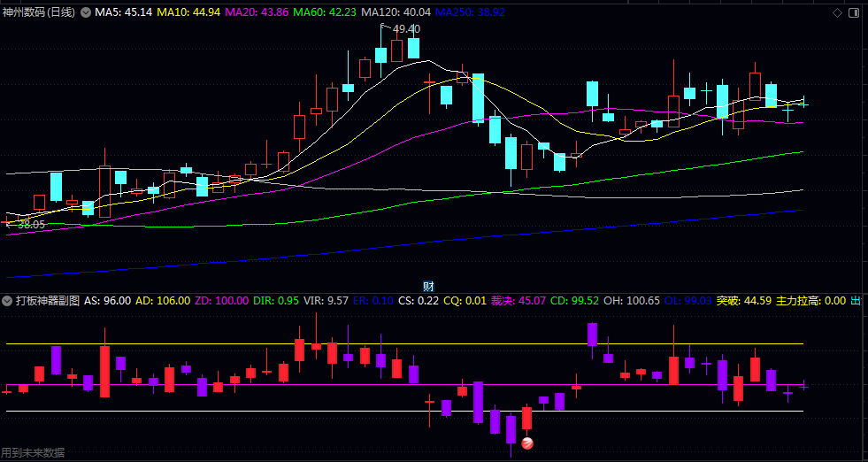Select the MA10: 44.94 label
The width and height of the screenshot is (868, 462).
pyautogui.click(x=188, y=12)
